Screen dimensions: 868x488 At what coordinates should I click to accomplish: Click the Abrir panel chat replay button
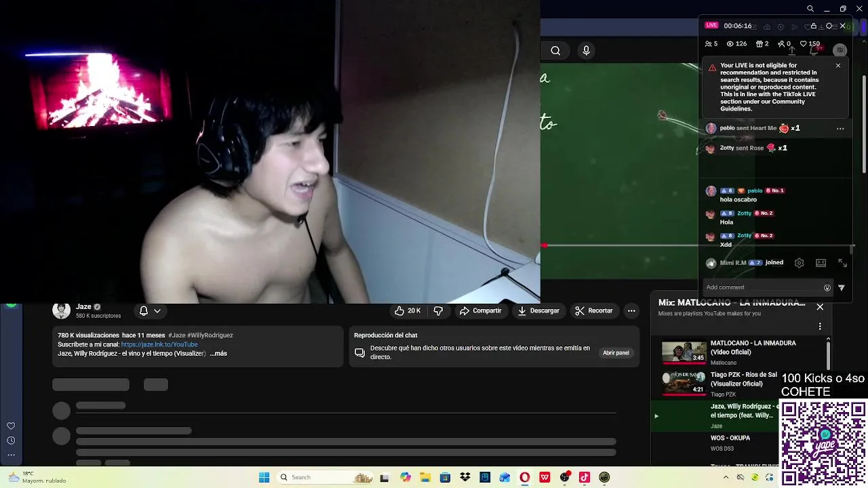point(616,352)
